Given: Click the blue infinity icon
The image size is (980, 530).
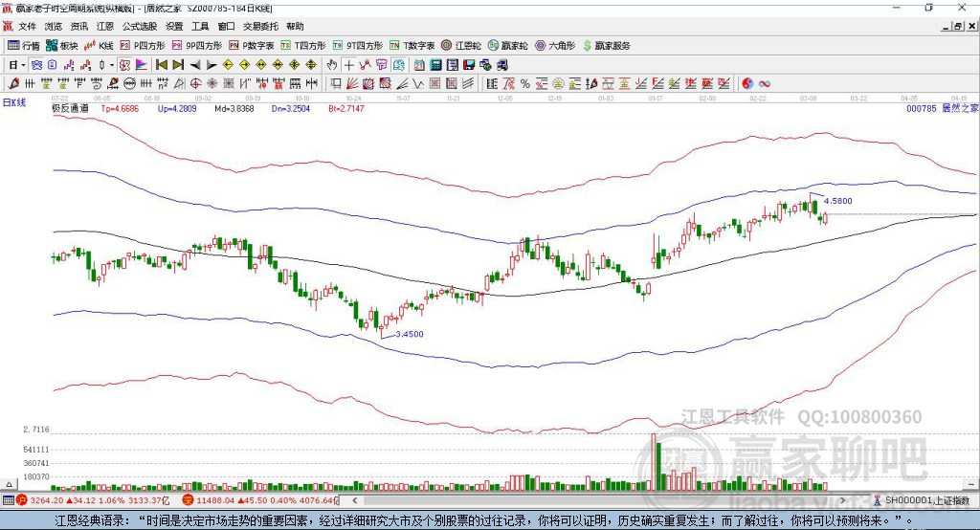Looking at the screenshot, I should (765, 84).
